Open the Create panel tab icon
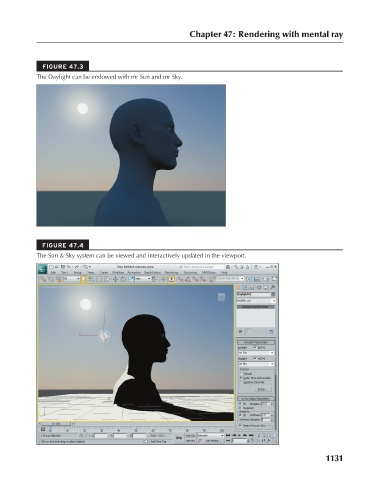The height and width of the screenshot is (480, 382). (x=238, y=287)
